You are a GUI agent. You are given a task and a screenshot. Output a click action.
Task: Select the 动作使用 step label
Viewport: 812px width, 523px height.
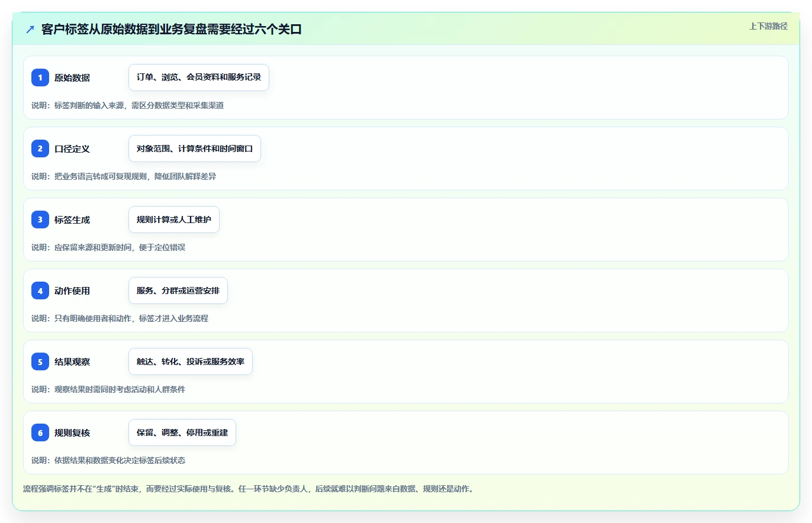coord(72,290)
